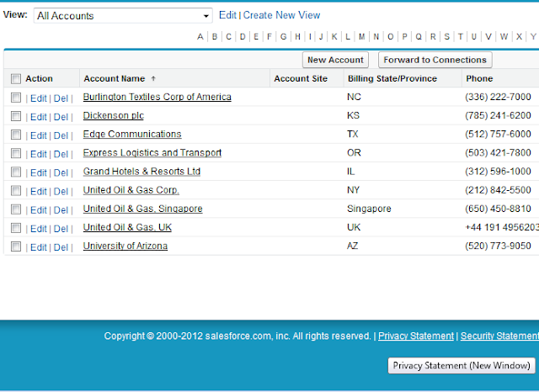The image size is (539, 392).
Task: Open Express Logistics and Transport account
Action: (152, 153)
